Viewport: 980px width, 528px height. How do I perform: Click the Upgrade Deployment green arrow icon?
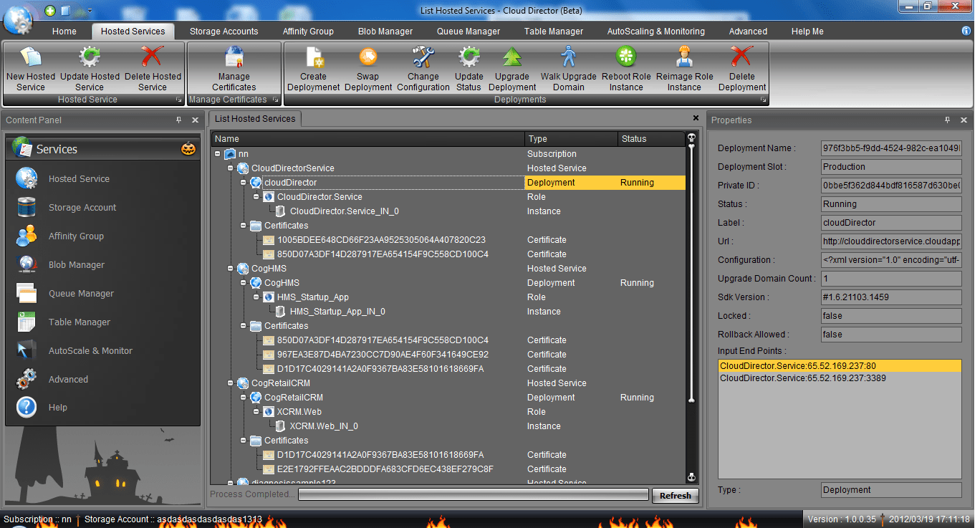(x=512, y=57)
